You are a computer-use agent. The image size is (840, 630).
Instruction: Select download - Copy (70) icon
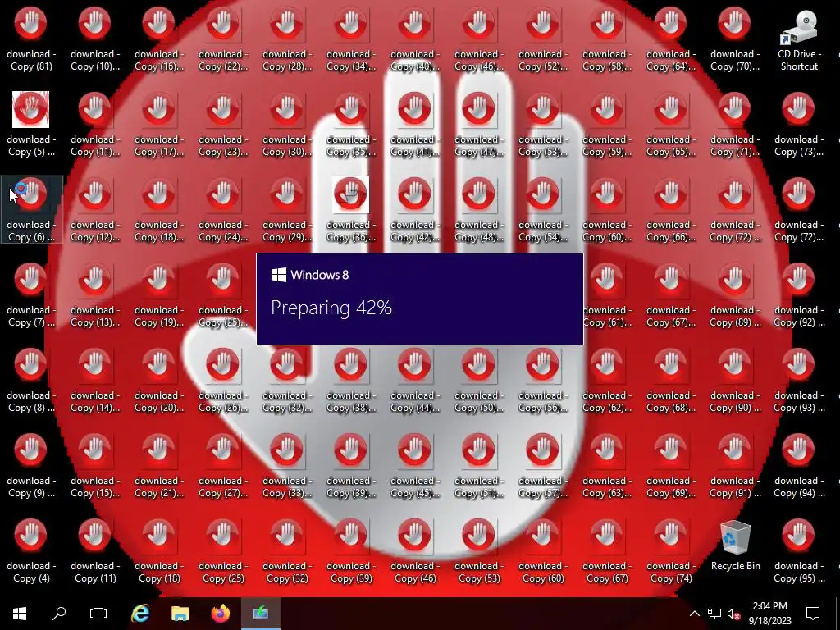(x=734, y=40)
